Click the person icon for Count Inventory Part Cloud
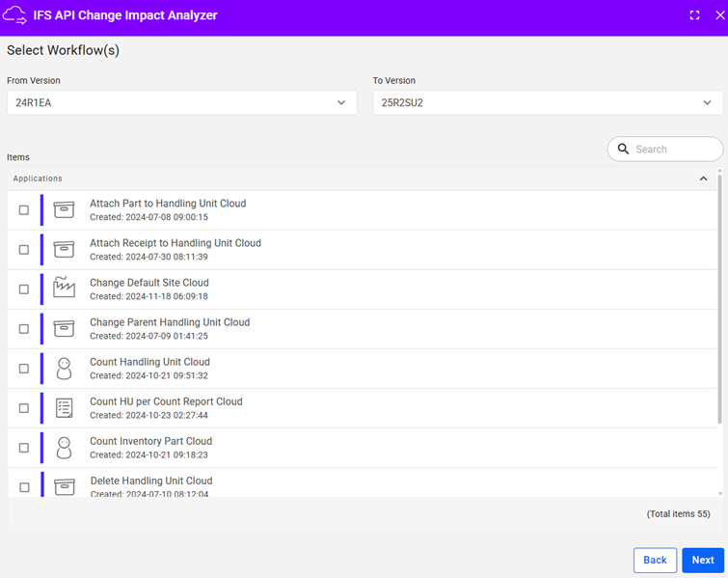 (64, 447)
